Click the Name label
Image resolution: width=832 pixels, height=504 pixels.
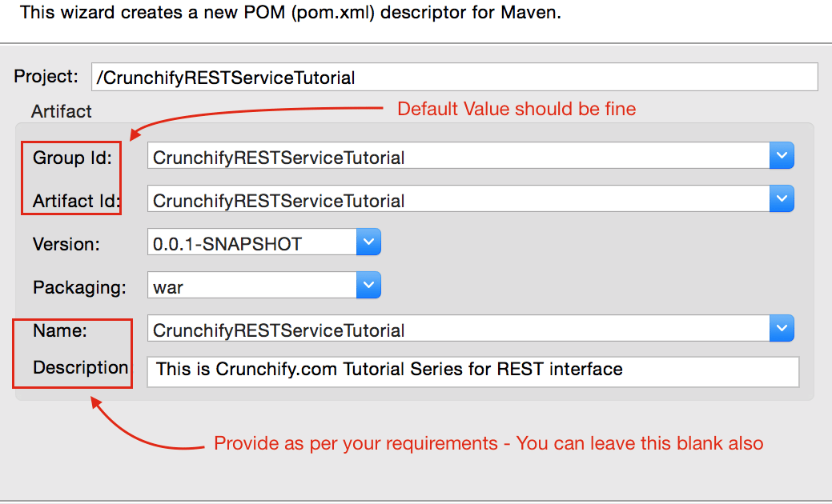pyautogui.click(x=60, y=330)
